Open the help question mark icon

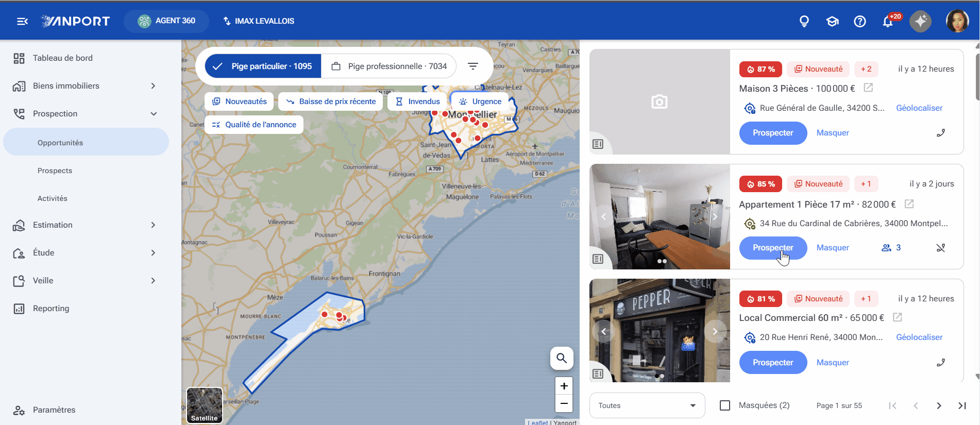pyautogui.click(x=859, y=21)
